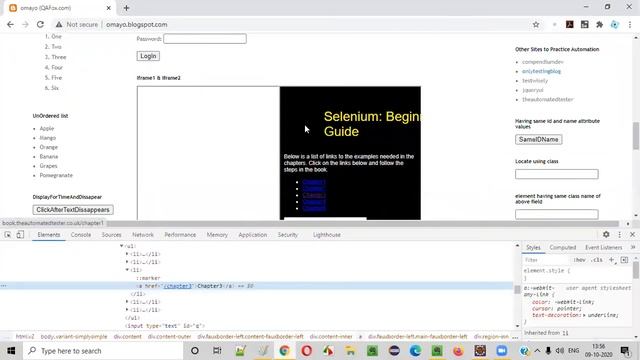Open the Application tab

[253, 235]
